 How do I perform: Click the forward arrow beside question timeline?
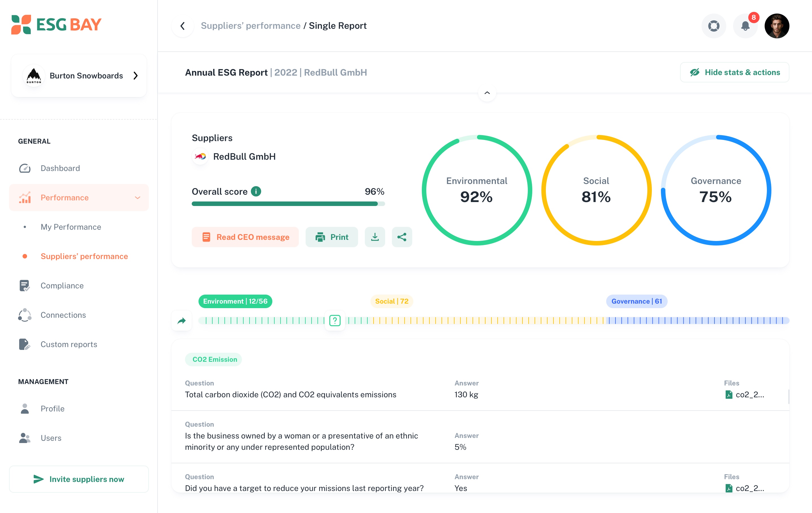click(182, 320)
